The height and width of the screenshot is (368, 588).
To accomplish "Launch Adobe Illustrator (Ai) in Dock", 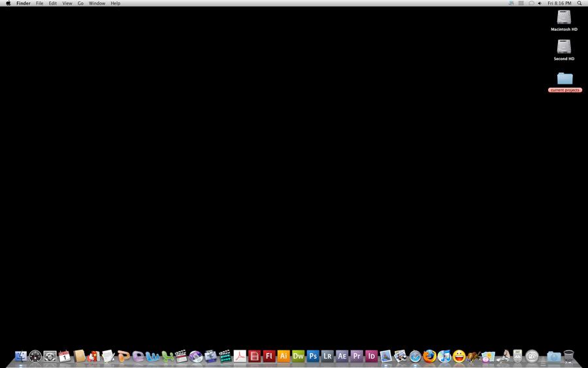I will pos(284,356).
